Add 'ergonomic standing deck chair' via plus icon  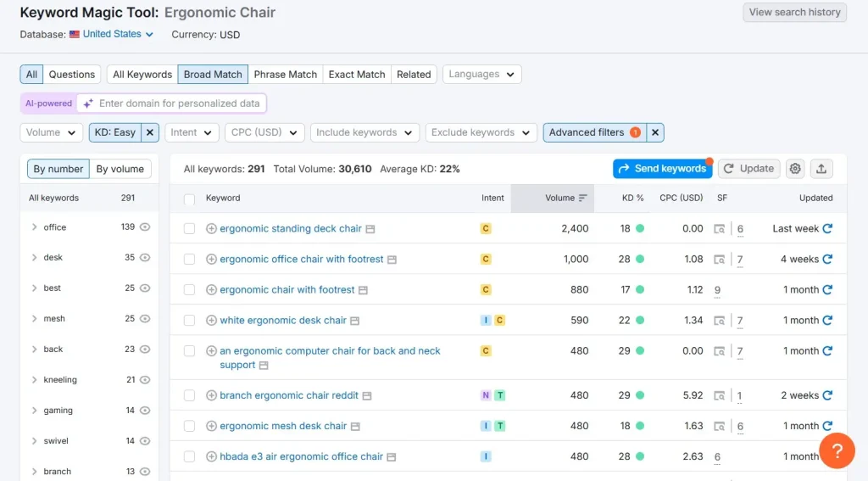pos(211,228)
